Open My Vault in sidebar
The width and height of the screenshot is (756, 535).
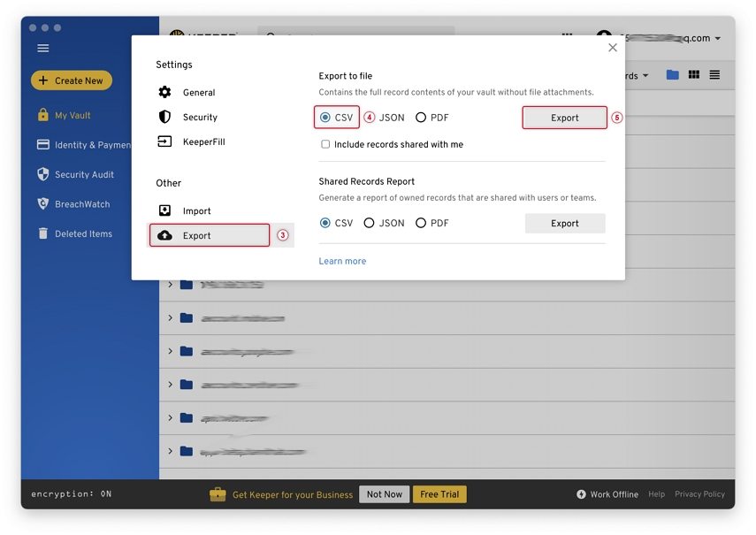click(73, 115)
